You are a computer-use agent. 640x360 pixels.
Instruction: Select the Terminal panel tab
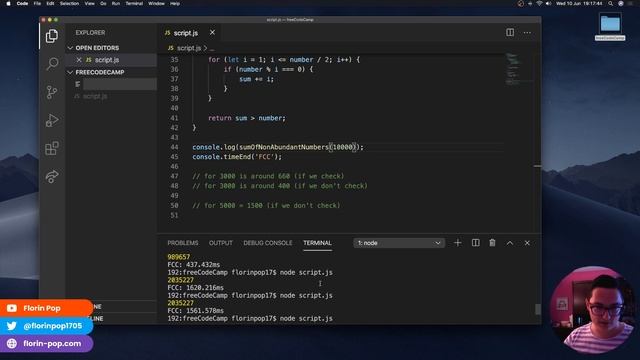(317, 243)
